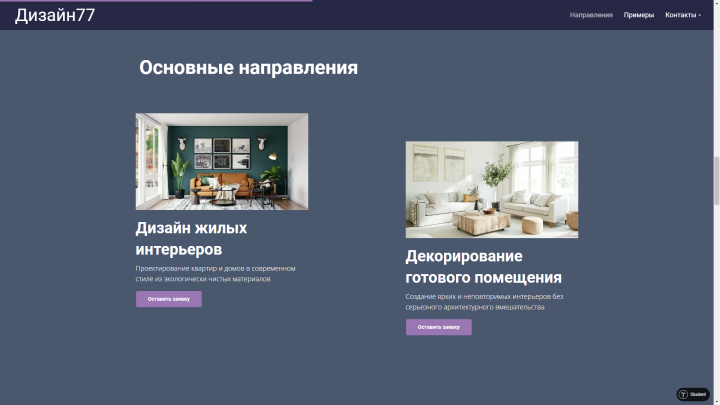
Task: Select the Основные направления heading
Action: (248, 68)
